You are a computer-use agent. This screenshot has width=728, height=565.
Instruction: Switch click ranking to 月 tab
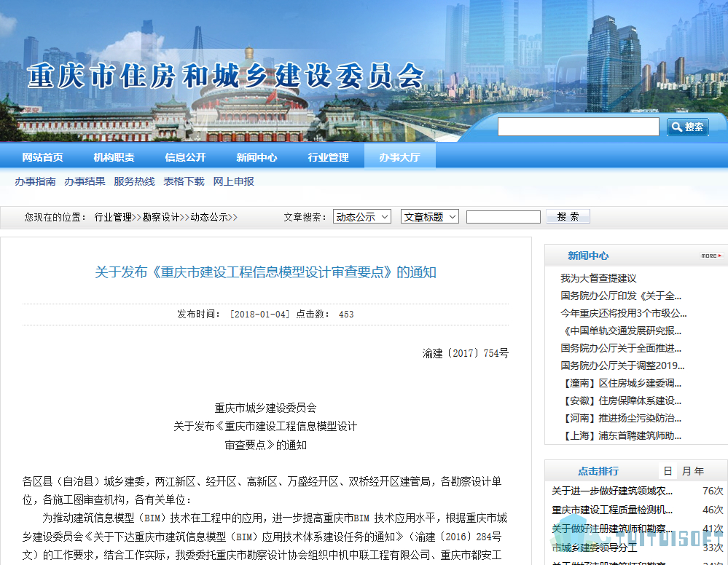click(686, 471)
